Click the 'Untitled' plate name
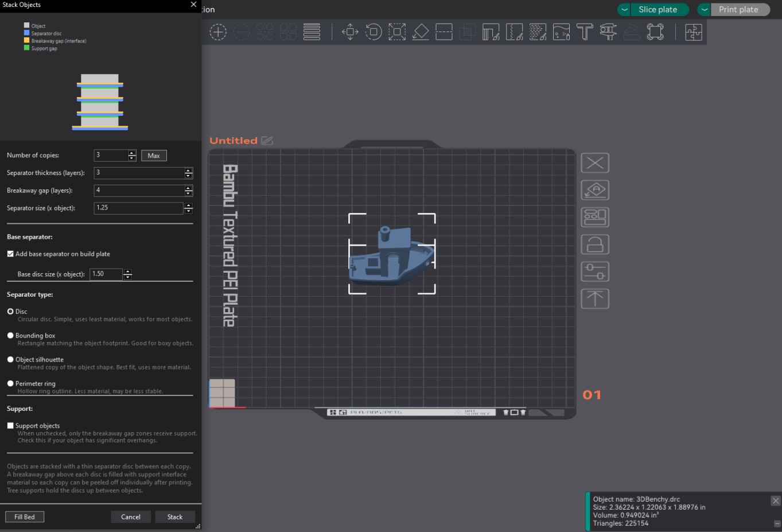The width and height of the screenshot is (782, 532). pyautogui.click(x=234, y=141)
